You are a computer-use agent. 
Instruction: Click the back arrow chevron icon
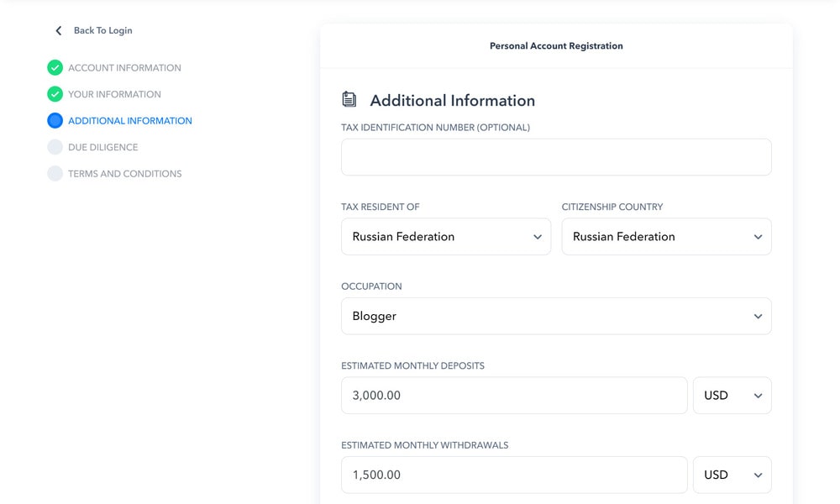pos(58,31)
